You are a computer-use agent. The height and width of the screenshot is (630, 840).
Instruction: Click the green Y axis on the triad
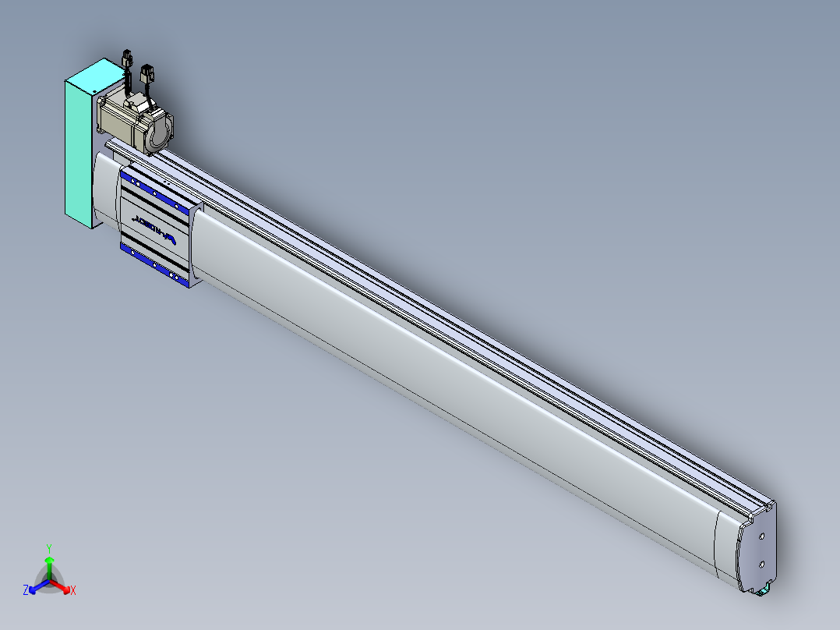click(49, 568)
